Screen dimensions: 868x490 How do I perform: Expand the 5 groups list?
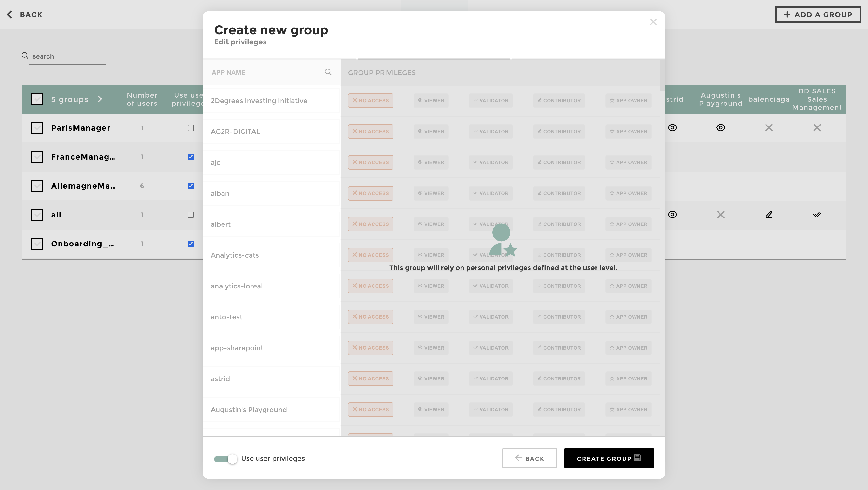point(100,99)
